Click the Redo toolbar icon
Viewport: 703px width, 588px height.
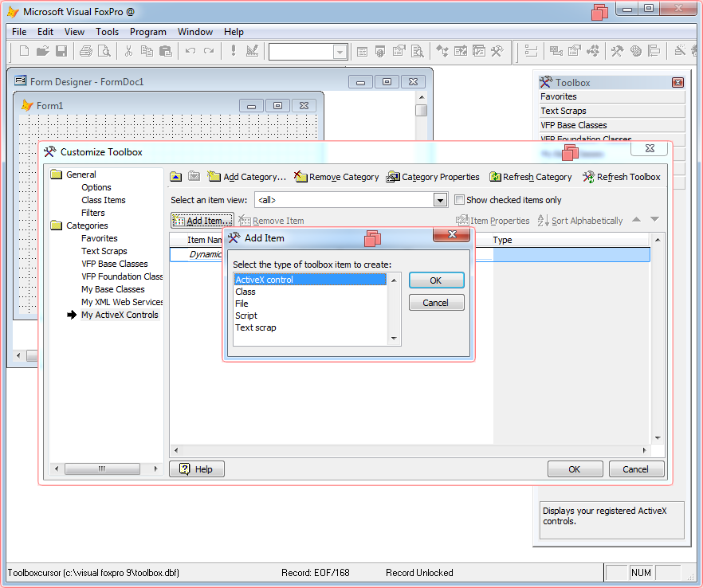tap(209, 51)
